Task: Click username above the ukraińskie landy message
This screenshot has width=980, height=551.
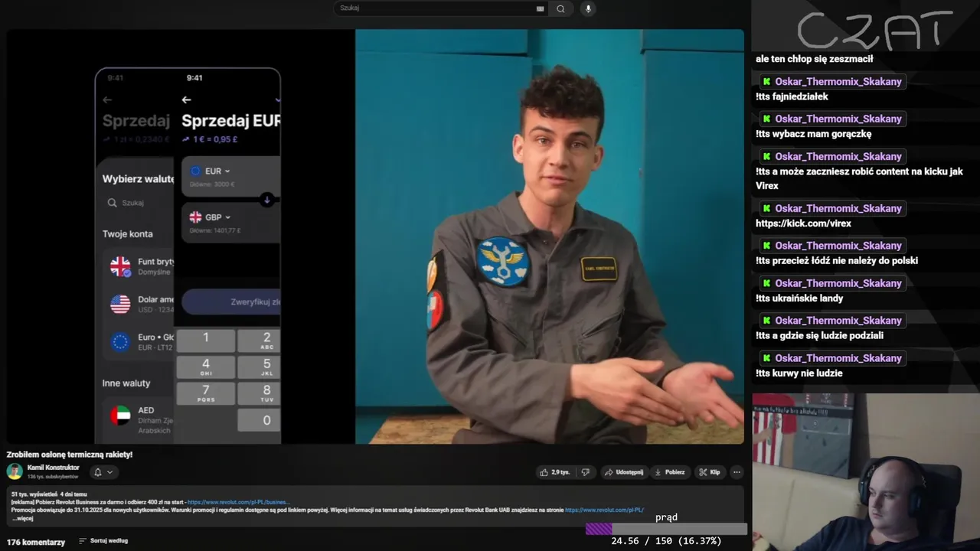Action: coord(838,284)
